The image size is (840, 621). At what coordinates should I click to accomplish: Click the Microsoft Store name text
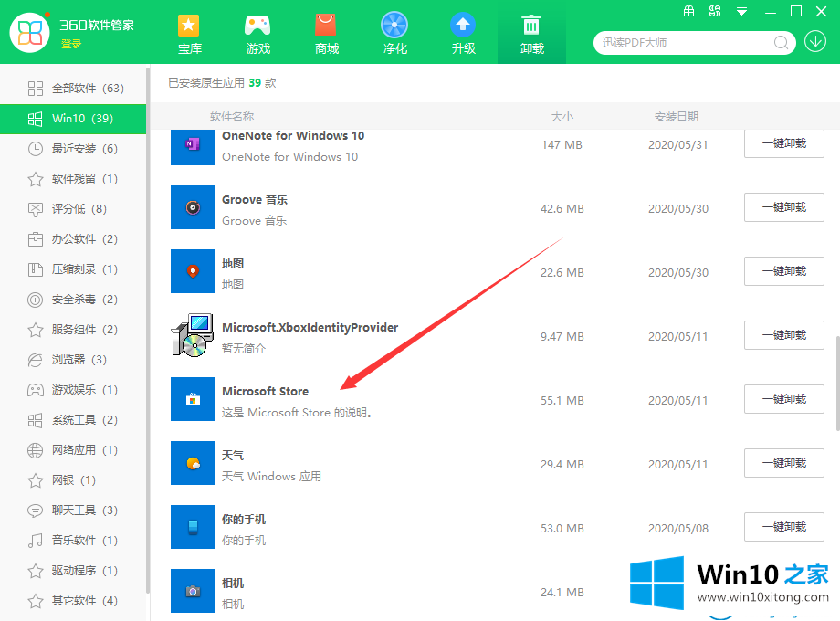pos(265,391)
